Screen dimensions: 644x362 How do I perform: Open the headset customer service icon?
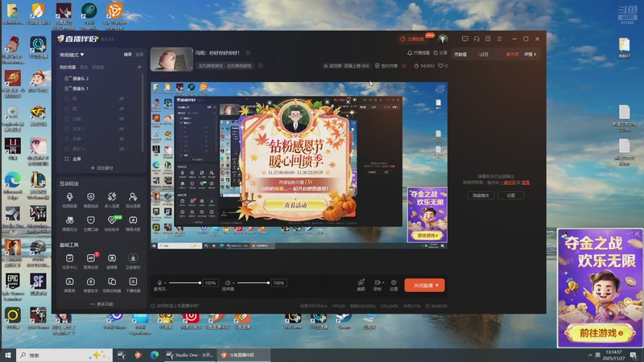[x=477, y=39]
